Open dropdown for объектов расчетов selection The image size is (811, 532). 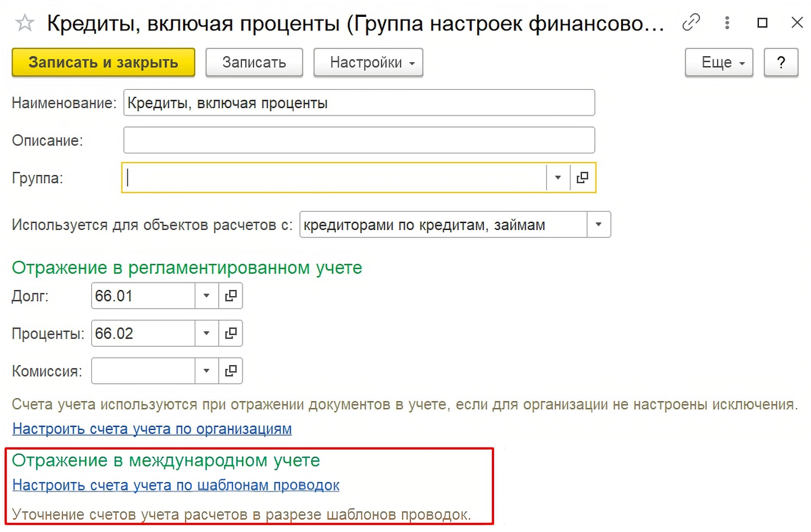click(x=598, y=224)
